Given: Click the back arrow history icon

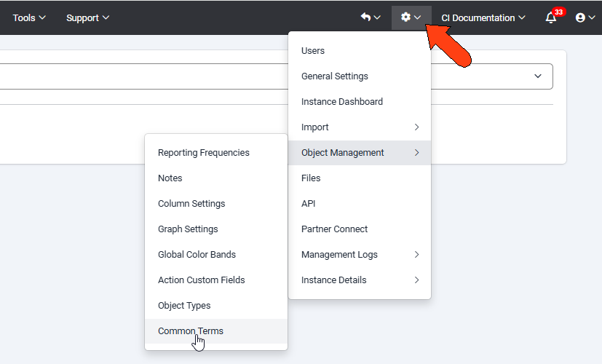Looking at the screenshot, I should [366, 17].
